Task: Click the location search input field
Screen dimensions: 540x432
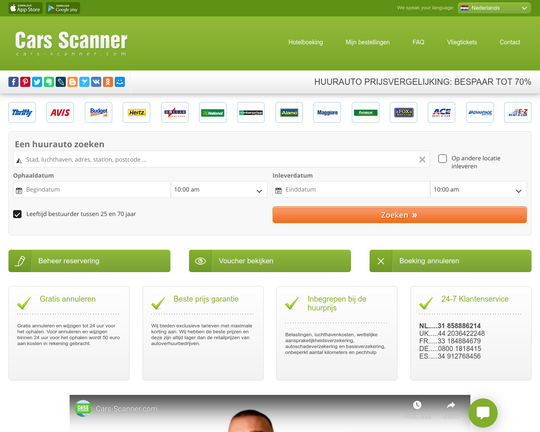Action: 221,160
